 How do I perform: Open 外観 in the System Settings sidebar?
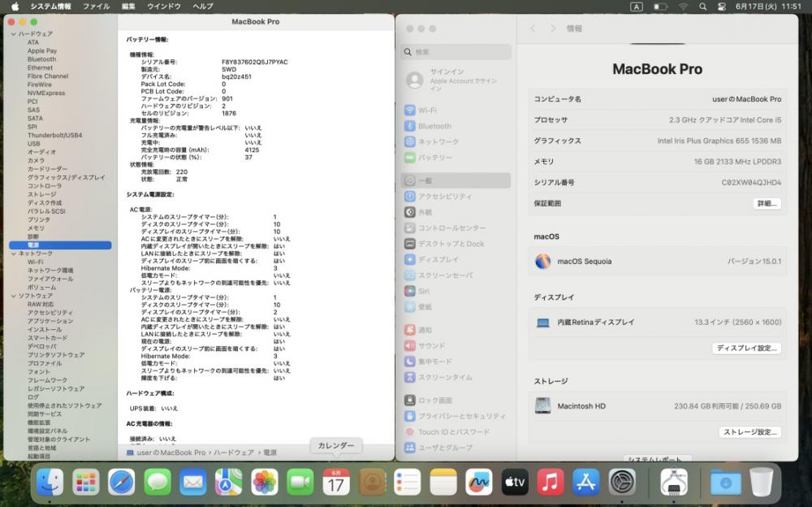[x=456, y=212]
